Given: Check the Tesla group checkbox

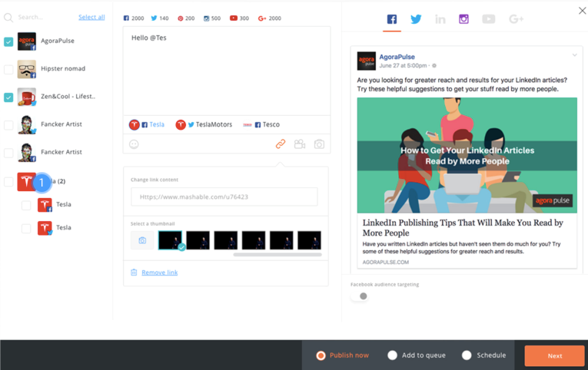Looking at the screenshot, I should coord(8,182).
